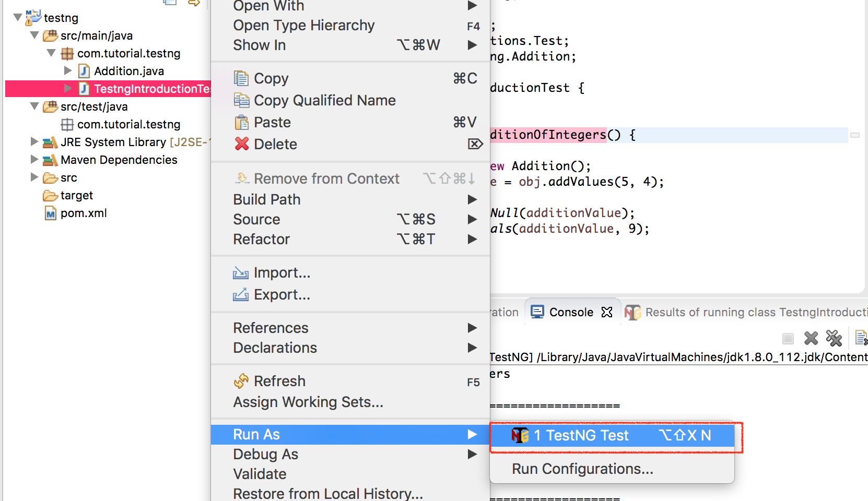This screenshot has height=501, width=868.
Task: Click the TestNG results tab icon
Action: pyautogui.click(x=632, y=312)
